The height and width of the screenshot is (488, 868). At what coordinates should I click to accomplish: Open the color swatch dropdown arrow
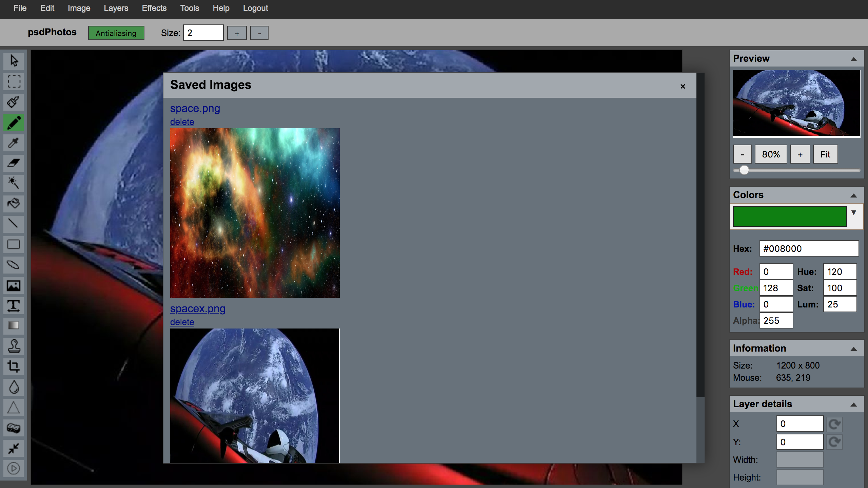tap(853, 213)
